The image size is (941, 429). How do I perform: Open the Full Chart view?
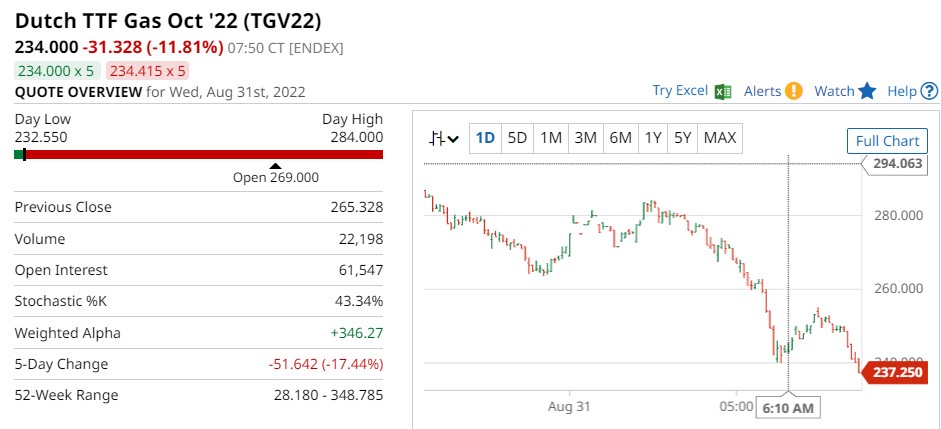click(887, 141)
